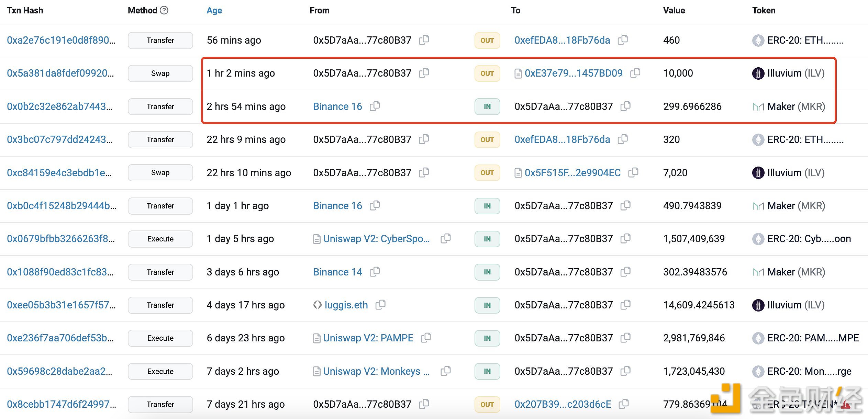Copy From address in 22 hrs 10 mins row
This screenshot has height=419, width=868.
pyautogui.click(x=424, y=172)
